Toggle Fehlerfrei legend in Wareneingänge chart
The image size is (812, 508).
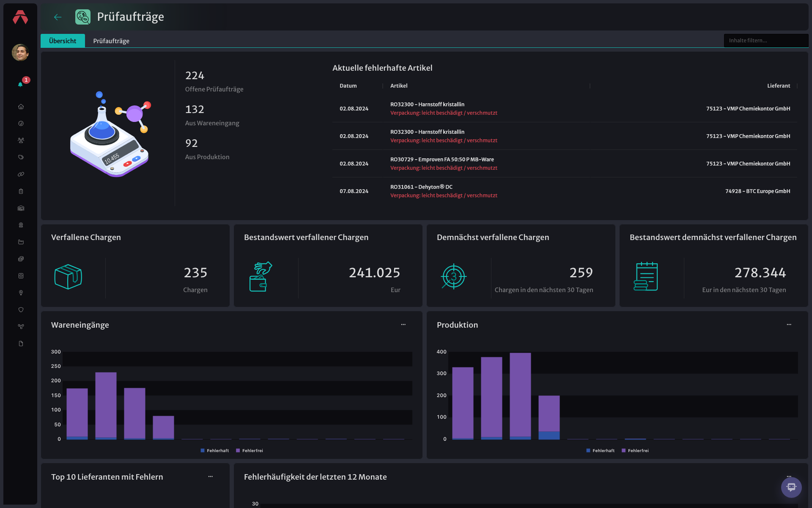(x=250, y=450)
